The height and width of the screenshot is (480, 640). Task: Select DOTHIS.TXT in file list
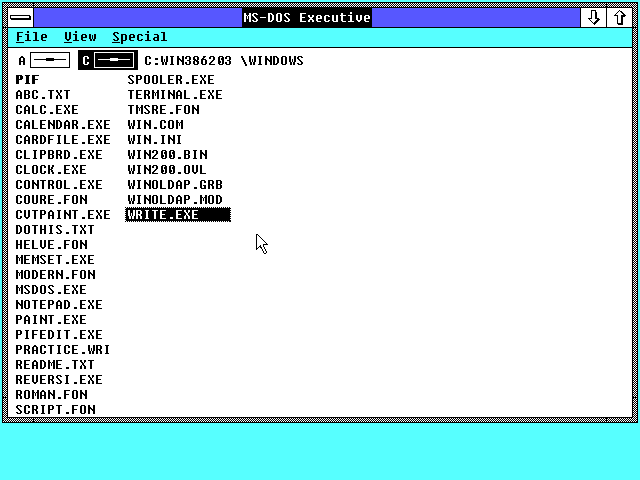coord(55,230)
